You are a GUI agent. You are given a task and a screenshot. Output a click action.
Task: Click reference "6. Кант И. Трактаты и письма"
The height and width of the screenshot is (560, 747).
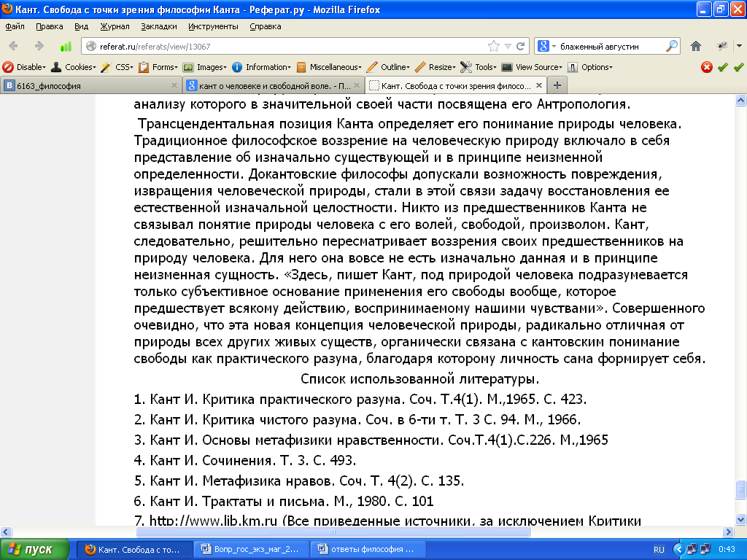pos(284,501)
